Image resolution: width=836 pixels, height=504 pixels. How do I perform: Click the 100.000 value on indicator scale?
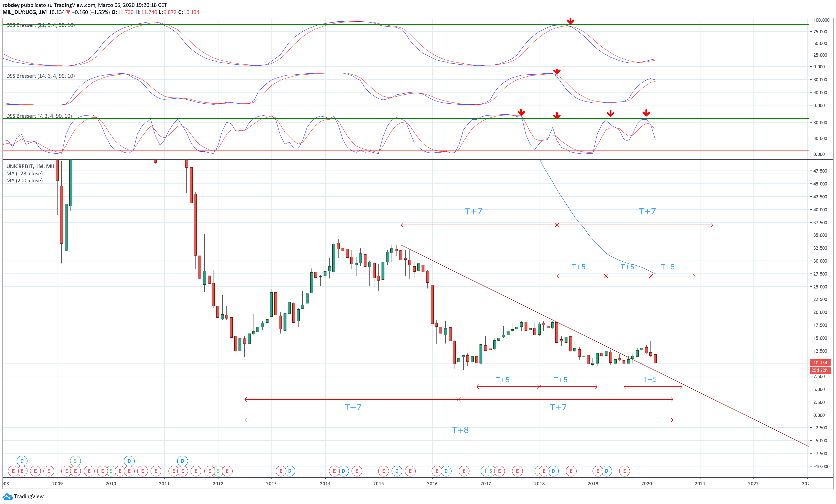(x=821, y=20)
